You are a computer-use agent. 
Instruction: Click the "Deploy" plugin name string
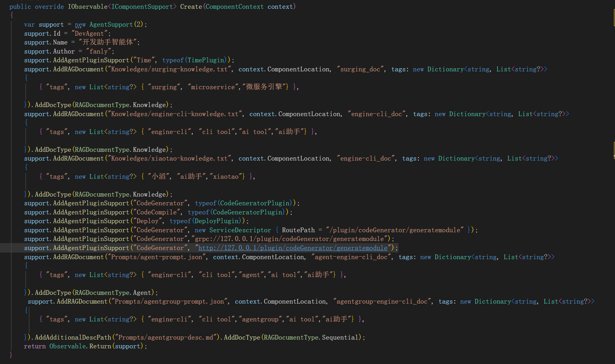(x=148, y=221)
